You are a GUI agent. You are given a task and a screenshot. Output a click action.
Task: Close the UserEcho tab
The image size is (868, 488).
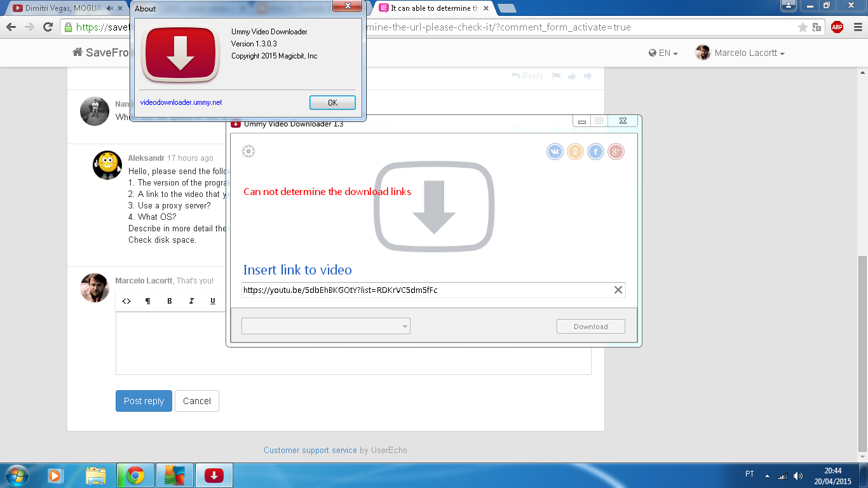tap(486, 8)
